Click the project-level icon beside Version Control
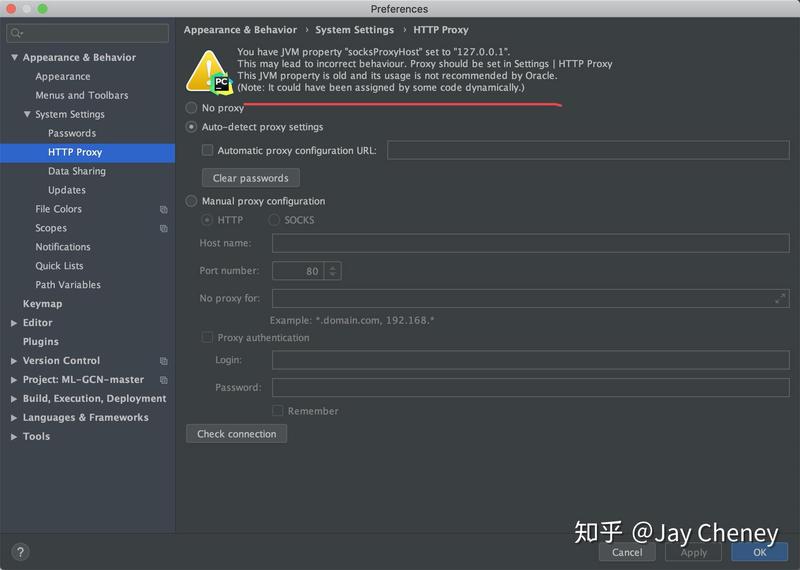Viewport: 800px width, 570px height. pyautogui.click(x=164, y=361)
